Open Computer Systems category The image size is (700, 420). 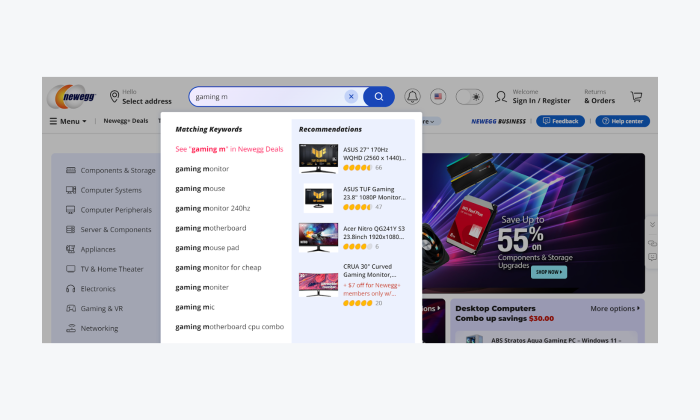pos(111,190)
